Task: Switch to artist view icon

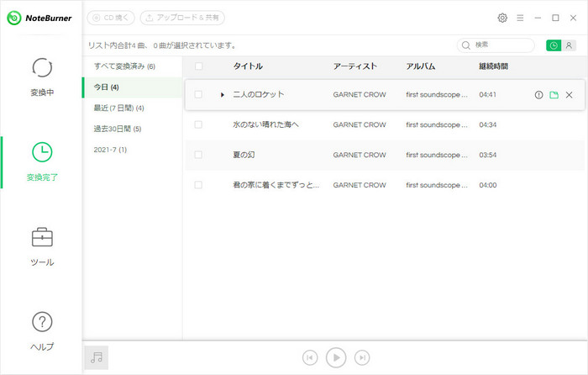Action: click(x=569, y=45)
